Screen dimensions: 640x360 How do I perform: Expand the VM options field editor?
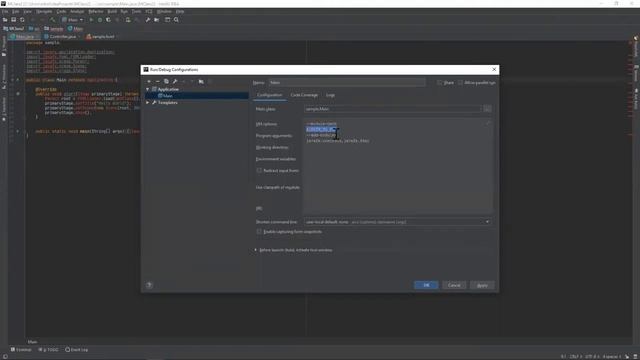[488, 123]
